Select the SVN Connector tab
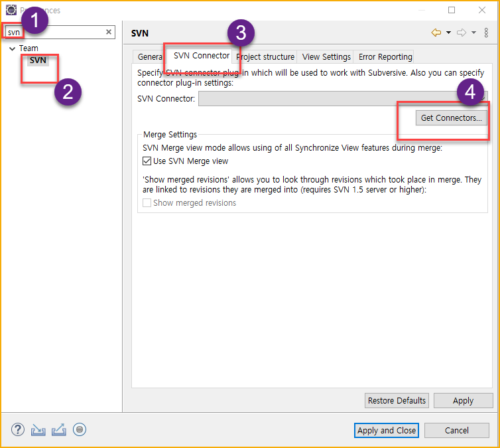This screenshot has height=448, width=500. (202, 56)
